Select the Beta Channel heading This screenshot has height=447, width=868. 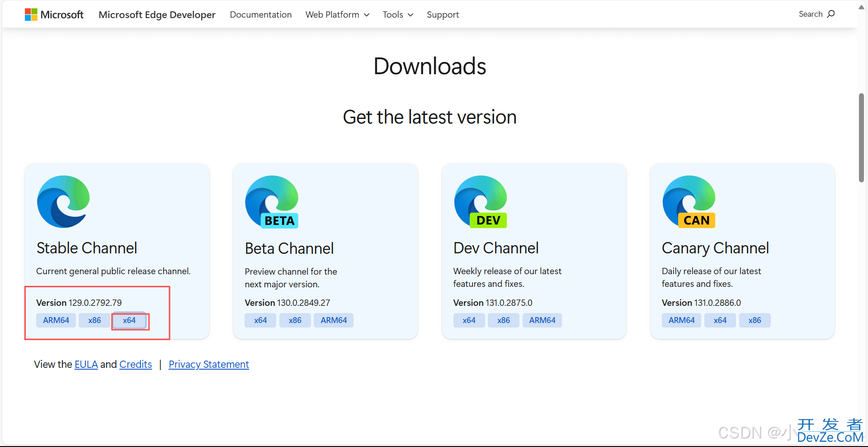[x=289, y=248]
